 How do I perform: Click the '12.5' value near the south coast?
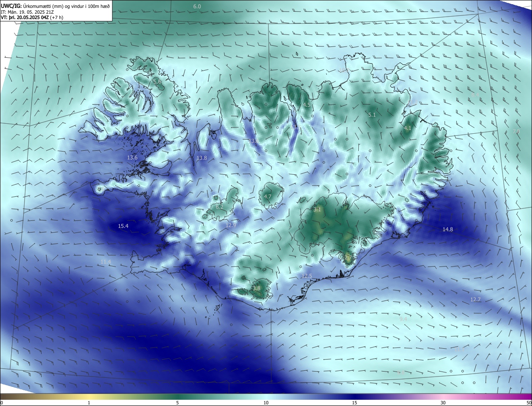click(x=307, y=276)
